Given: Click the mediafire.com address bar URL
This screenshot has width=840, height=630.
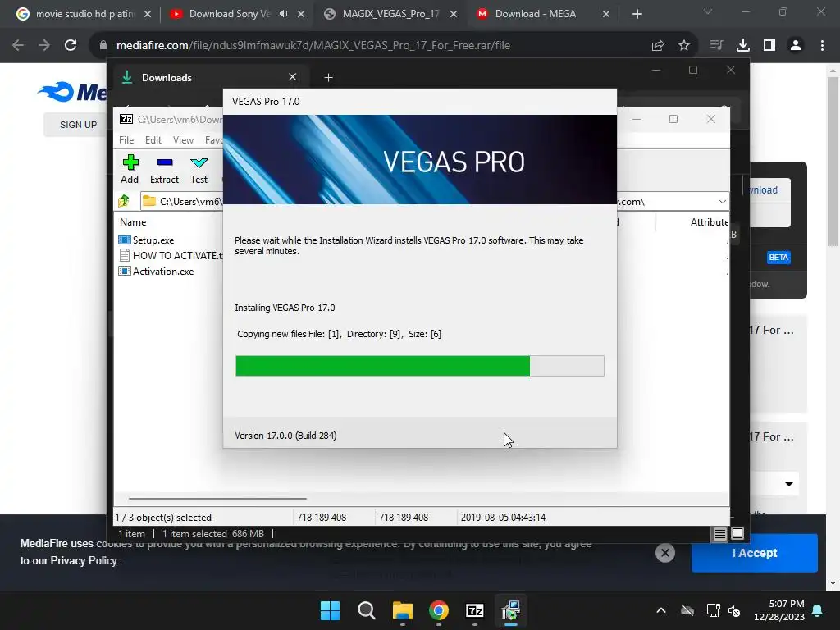Looking at the screenshot, I should point(313,46).
